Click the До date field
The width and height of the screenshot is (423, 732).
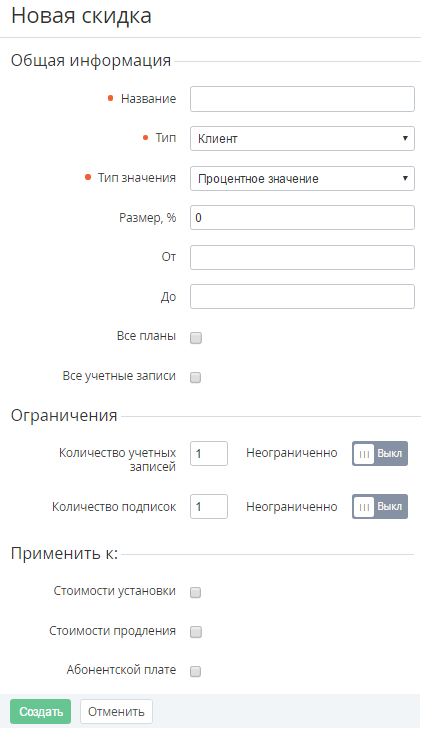pyautogui.click(x=302, y=296)
